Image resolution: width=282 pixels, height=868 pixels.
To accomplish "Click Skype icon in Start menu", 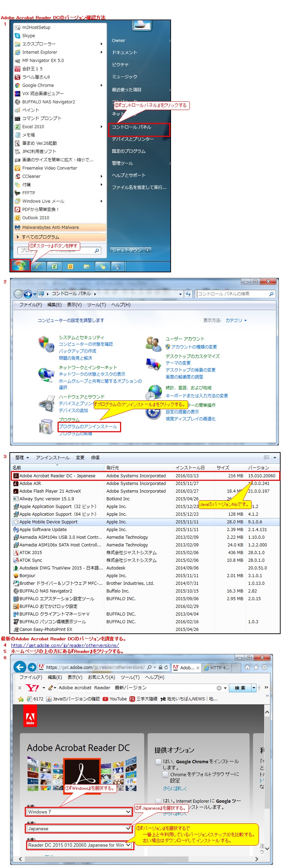I will (x=17, y=36).
